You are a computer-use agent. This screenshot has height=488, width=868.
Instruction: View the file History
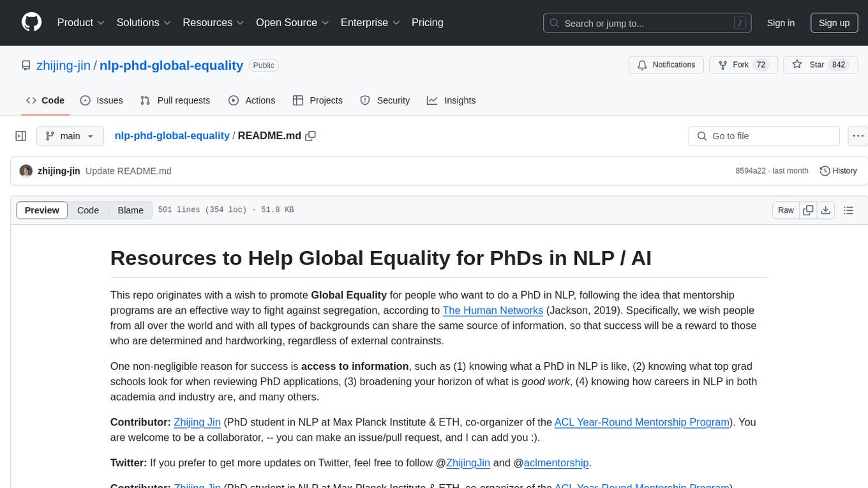[x=838, y=171]
